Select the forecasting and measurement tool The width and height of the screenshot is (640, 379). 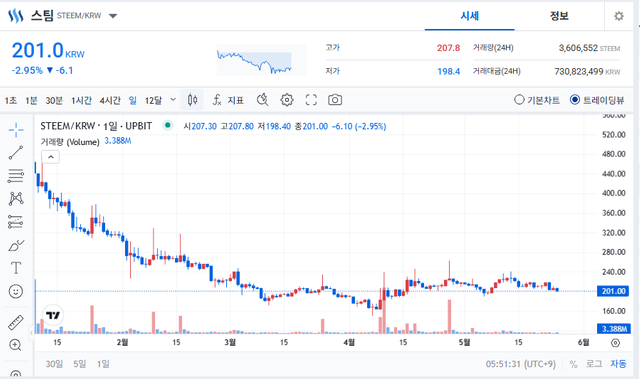point(16,222)
